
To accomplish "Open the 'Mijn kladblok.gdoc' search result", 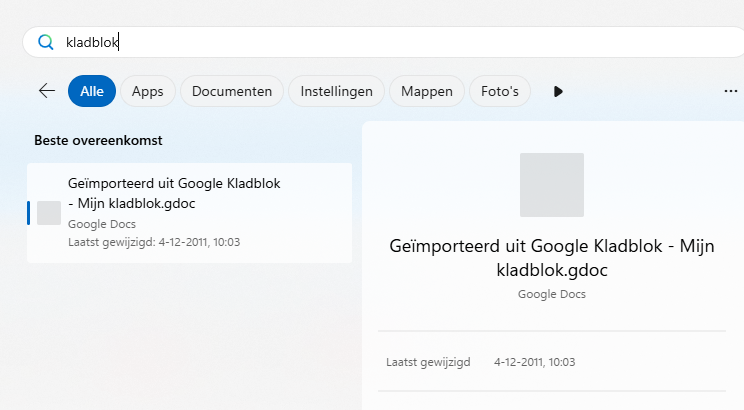I will (x=190, y=212).
